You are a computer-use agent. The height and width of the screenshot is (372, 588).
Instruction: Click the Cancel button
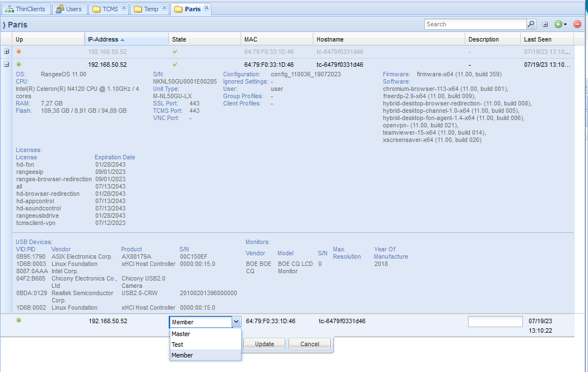310,344
